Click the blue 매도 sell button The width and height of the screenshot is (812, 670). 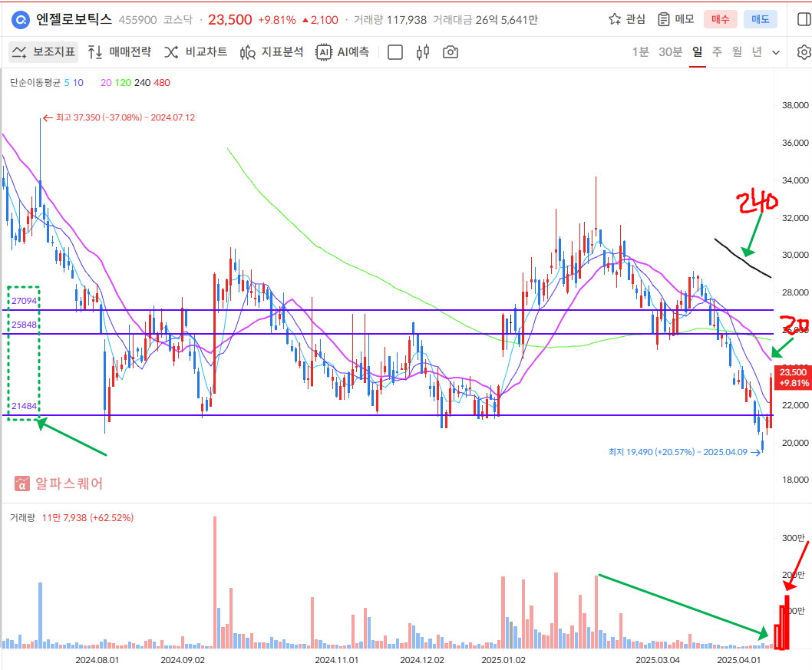[761, 19]
